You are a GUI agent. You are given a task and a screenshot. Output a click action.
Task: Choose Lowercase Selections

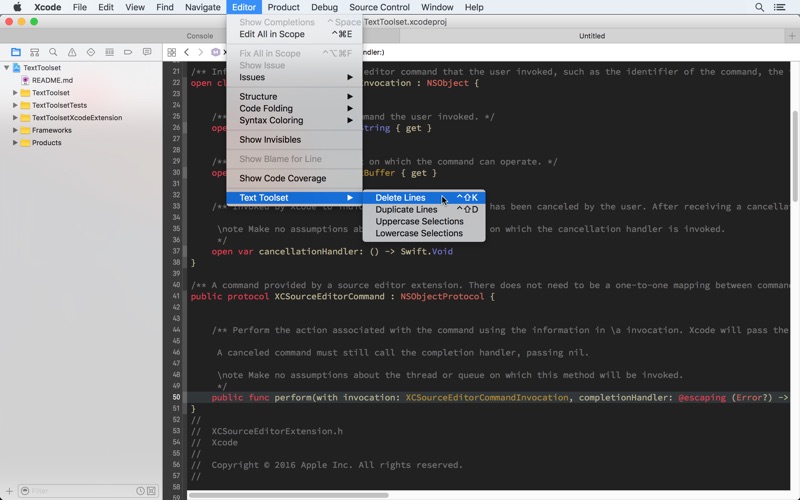pyautogui.click(x=424, y=233)
